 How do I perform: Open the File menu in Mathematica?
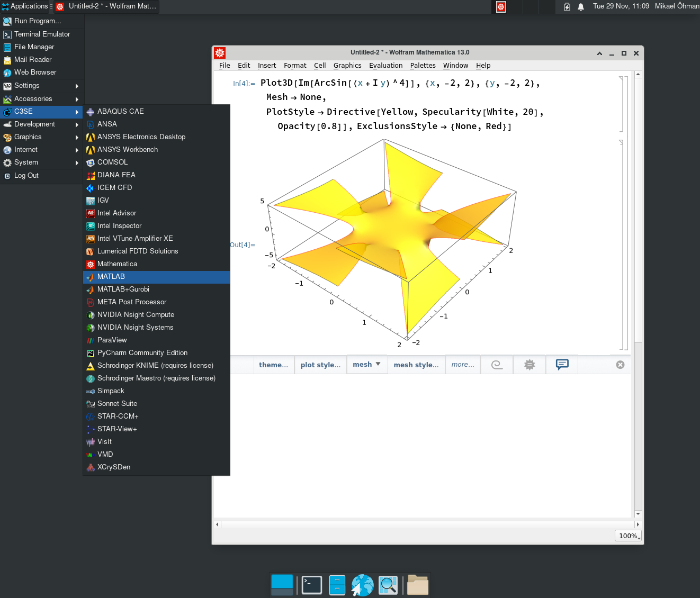[225, 66]
